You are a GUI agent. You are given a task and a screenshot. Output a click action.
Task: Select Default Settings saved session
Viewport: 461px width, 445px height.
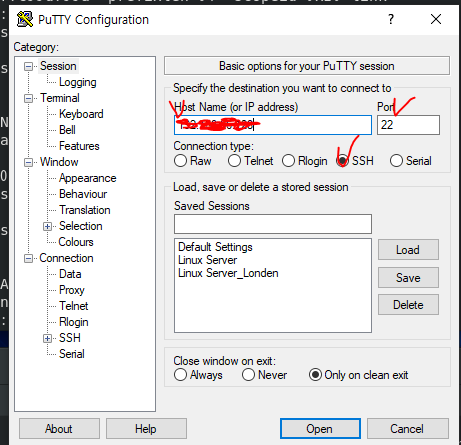[x=215, y=247]
